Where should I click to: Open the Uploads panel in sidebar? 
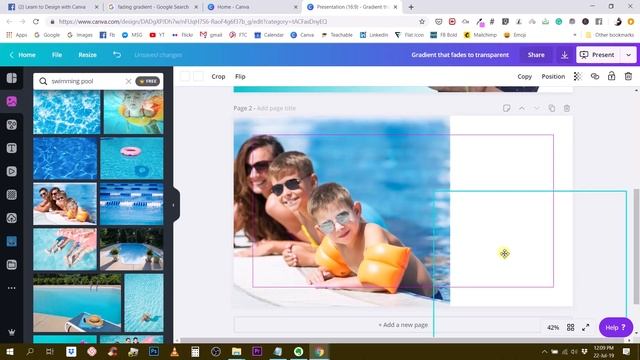click(11, 218)
